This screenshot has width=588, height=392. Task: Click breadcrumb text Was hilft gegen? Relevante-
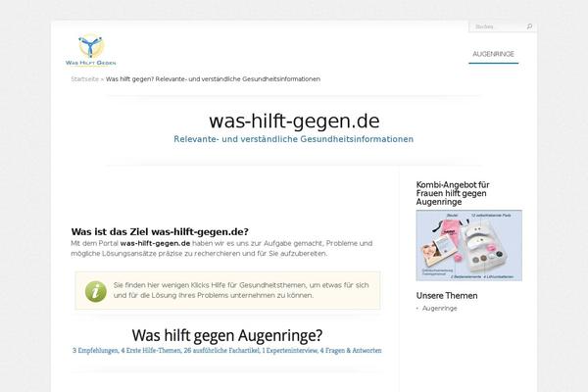[x=213, y=79]
